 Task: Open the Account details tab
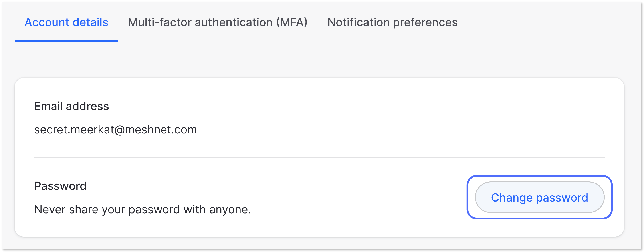pyautogui.click(x=66, y=22)
